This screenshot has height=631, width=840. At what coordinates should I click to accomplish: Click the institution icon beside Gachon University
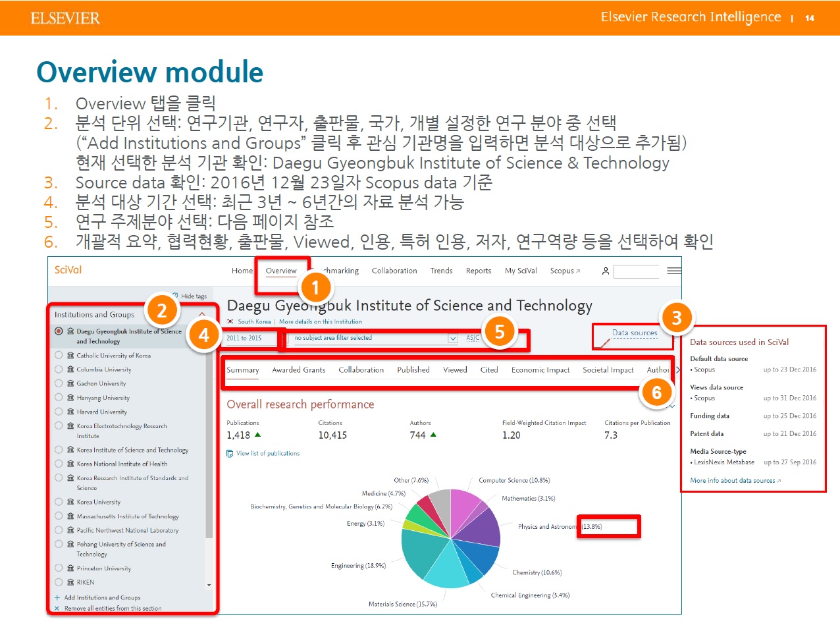pos(70,383)
